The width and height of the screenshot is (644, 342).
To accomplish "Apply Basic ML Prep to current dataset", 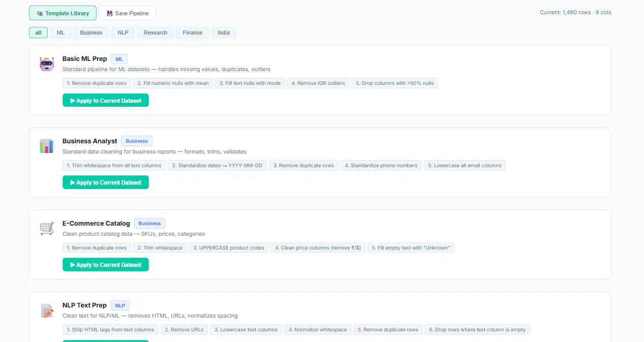I will coord(106,100).
